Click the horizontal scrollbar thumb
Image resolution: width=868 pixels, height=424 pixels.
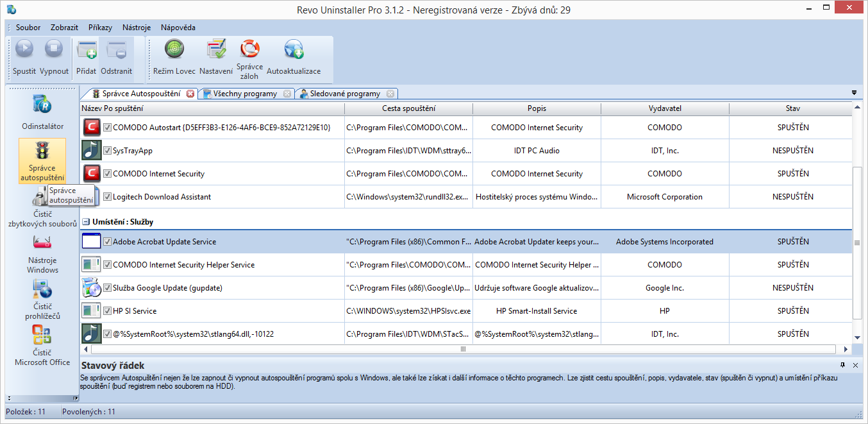click(463, 350)
